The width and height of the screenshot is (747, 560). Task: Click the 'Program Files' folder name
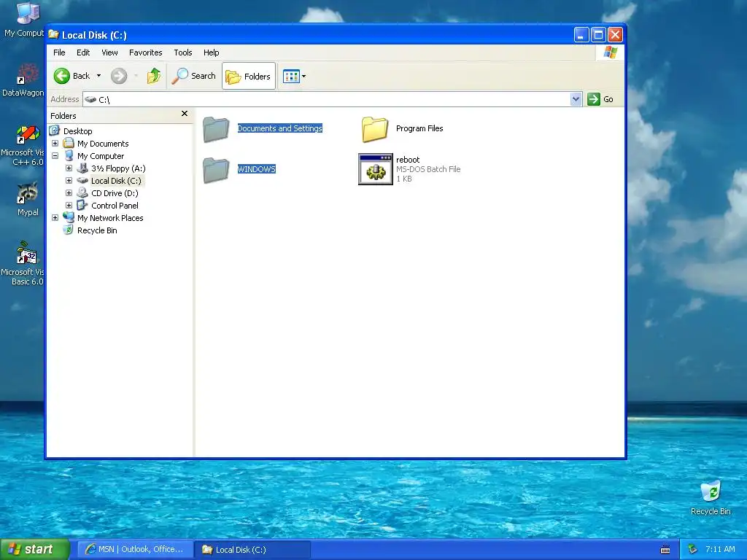pyautogui.click(x=419, y=128)
